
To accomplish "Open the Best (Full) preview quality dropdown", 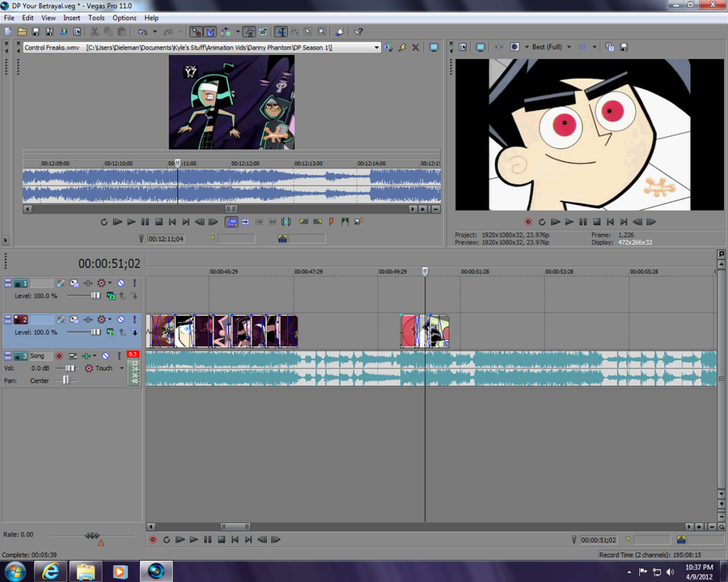I will coord(569,47).
